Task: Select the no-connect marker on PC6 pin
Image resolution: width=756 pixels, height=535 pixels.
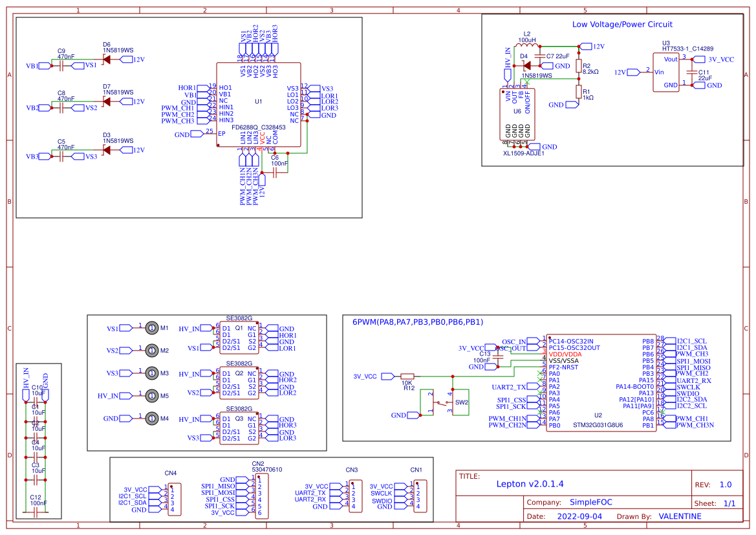Action: point(663,412)
